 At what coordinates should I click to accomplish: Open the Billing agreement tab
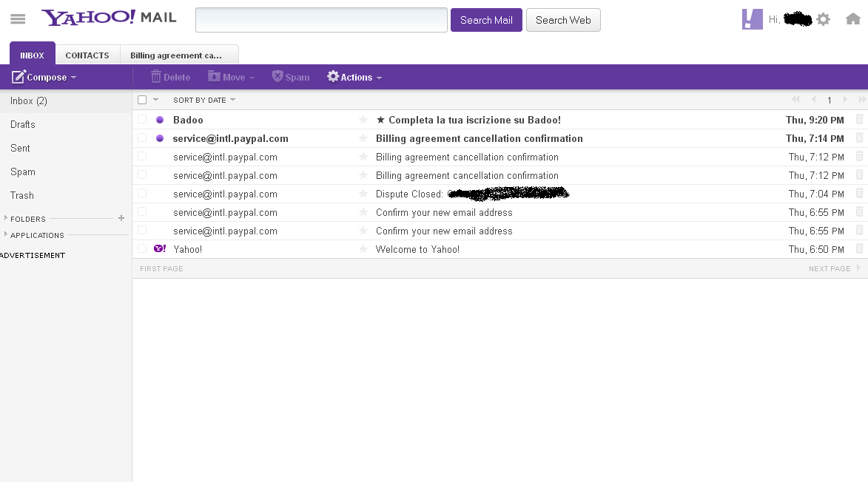178,55
